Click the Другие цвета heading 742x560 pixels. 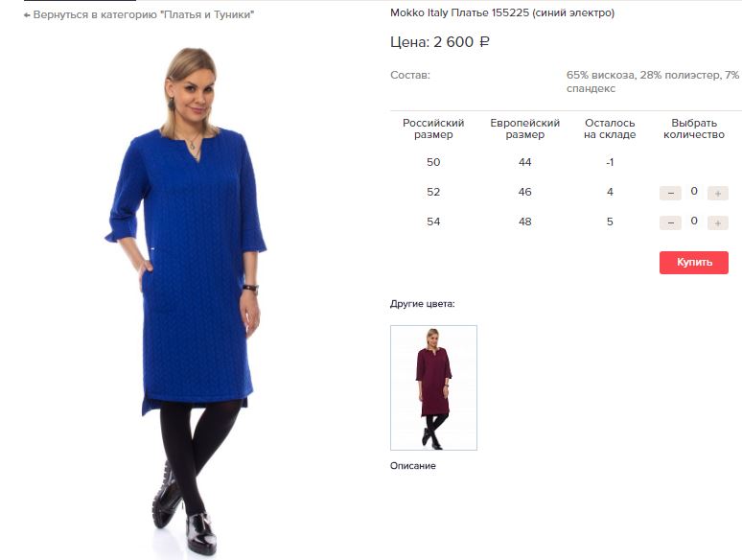point(422,304)
